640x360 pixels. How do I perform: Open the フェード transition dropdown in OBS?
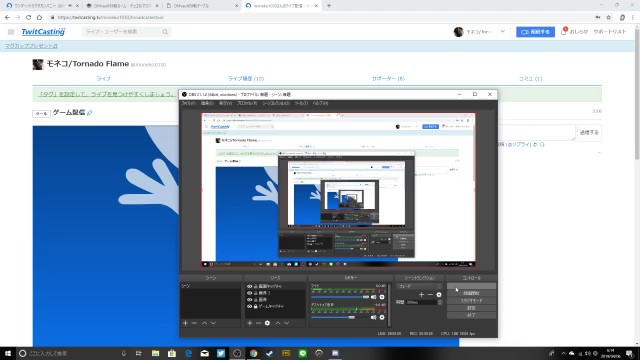tap(420, 286)
